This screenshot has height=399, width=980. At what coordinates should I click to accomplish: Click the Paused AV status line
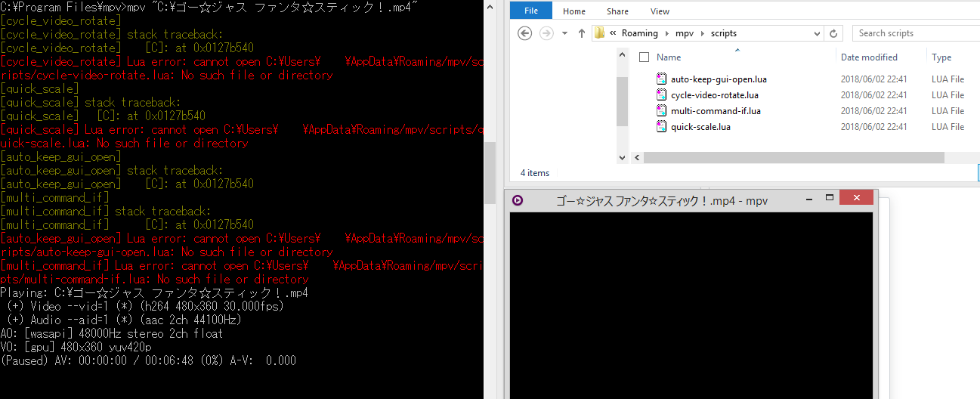(148, 360)
